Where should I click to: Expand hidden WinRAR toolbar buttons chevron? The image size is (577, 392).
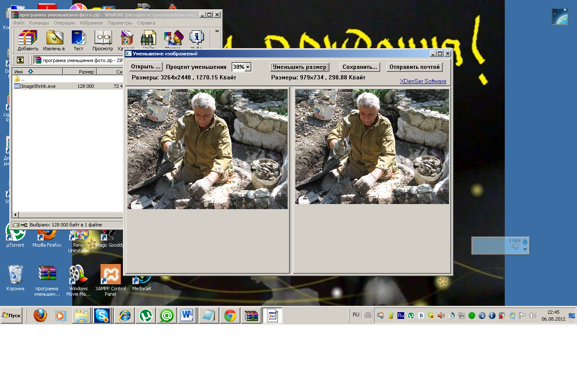(217, 31)
